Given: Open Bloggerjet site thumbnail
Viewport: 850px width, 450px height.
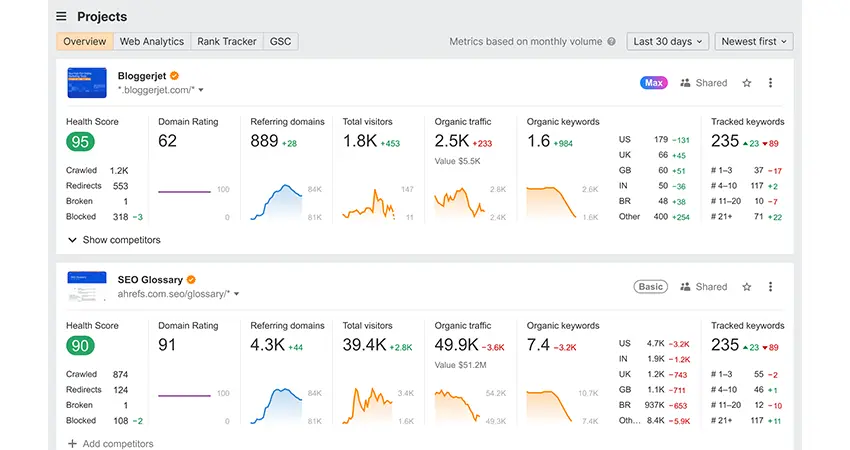Looking at the screenshot, I should point(87,83).
